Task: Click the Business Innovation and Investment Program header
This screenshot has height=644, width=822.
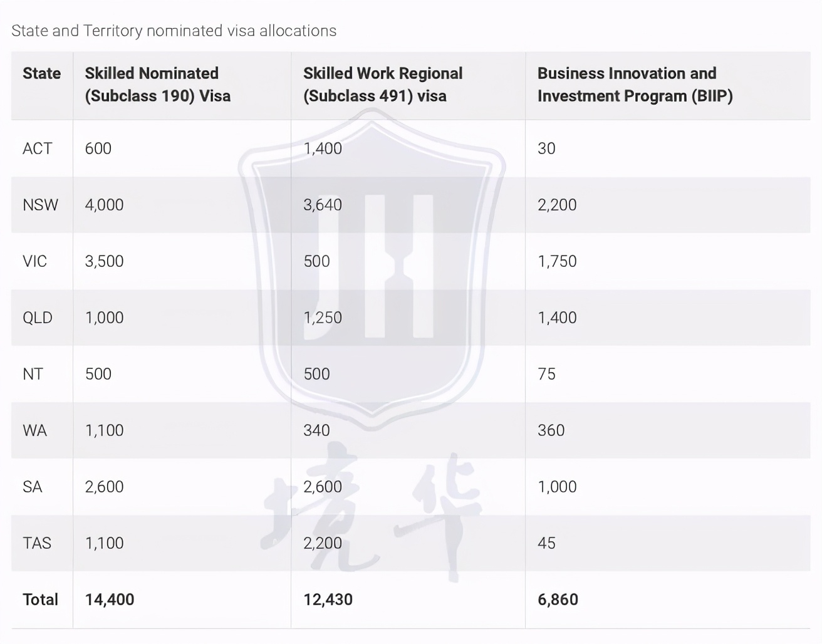Action: [x=635, y=85]
